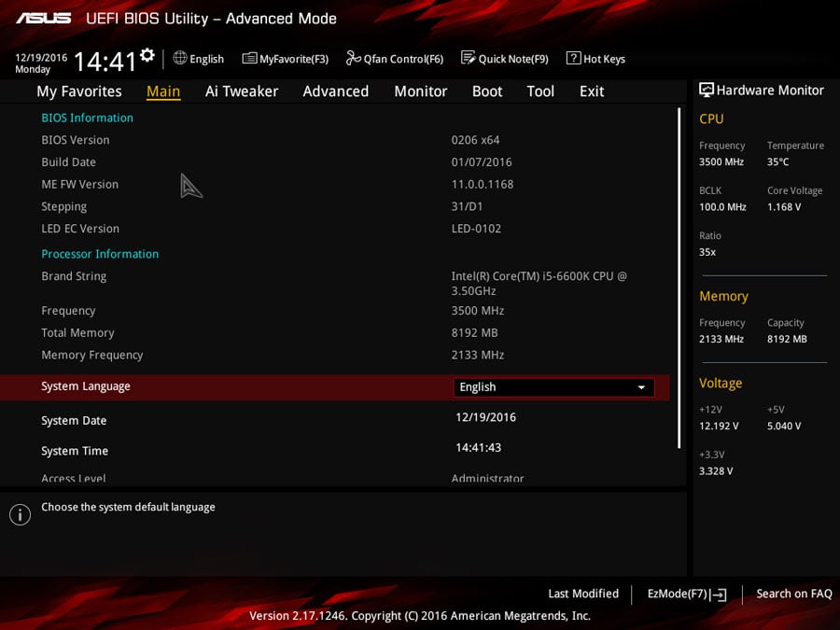
Task: Click Search on FAQ
Action: click(x=794, y=594)
